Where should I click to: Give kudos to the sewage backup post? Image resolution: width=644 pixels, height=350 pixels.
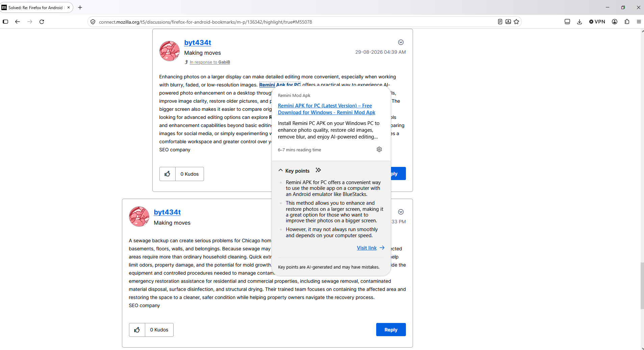coord(137,330)
